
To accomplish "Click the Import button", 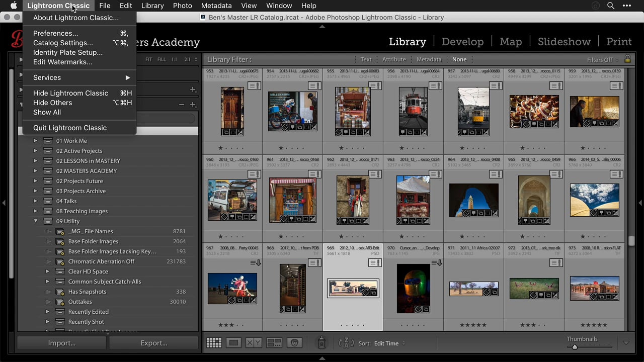I will (x=61, y=343).
